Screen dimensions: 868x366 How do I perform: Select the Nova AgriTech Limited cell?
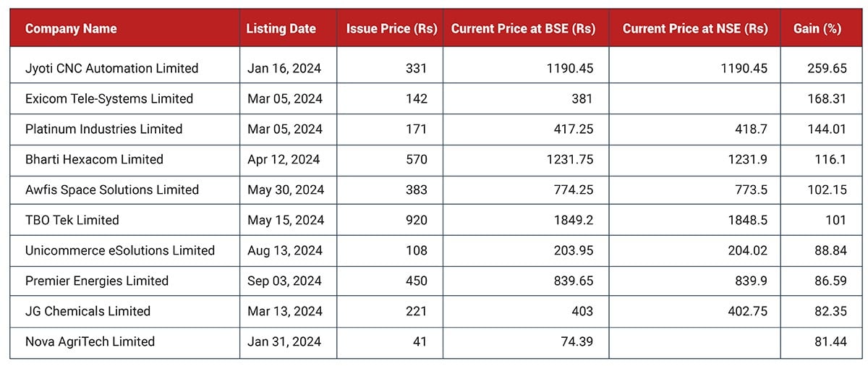[90, 341]
